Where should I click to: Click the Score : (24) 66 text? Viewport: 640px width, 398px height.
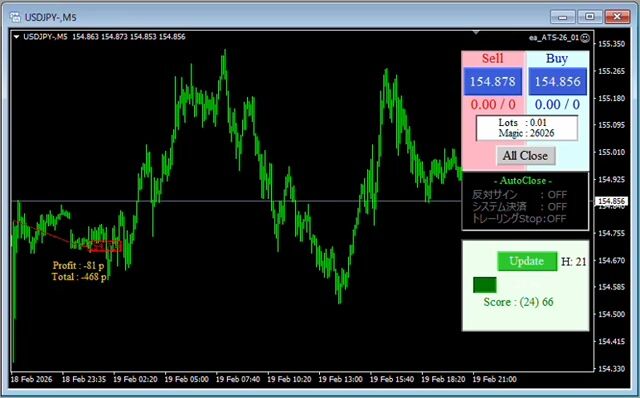coord(518,302)
